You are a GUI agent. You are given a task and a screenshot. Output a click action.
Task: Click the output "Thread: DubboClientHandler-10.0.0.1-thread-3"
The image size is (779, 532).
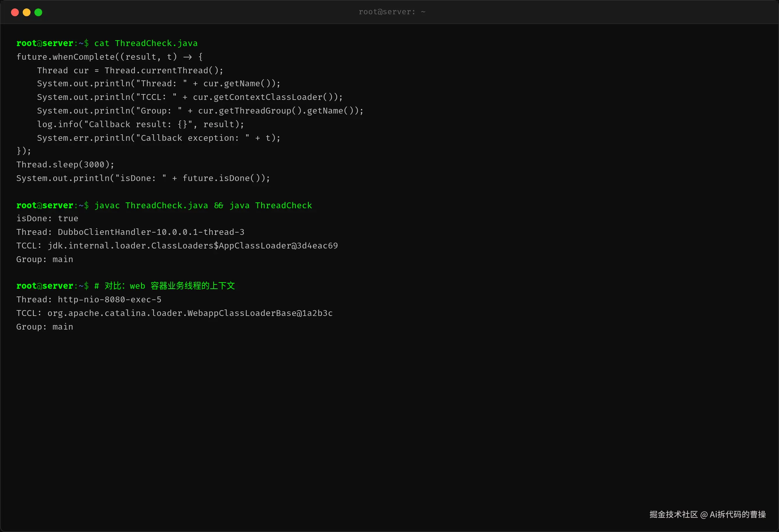click(x=130, y=232)
